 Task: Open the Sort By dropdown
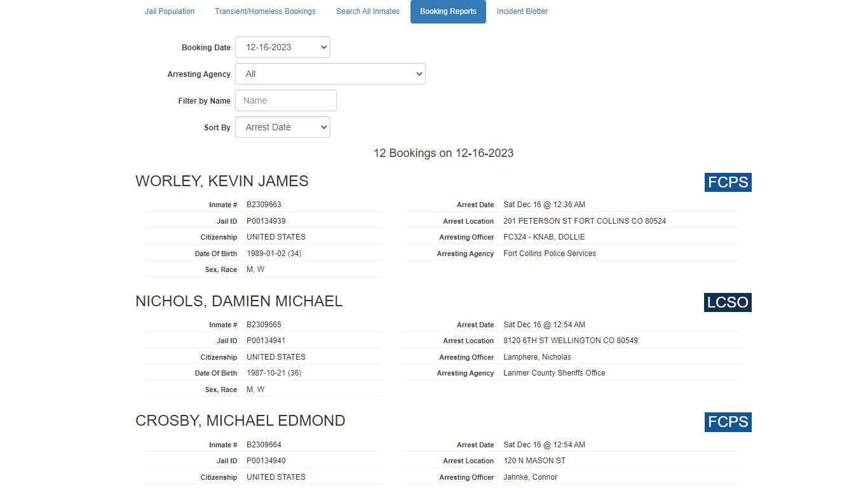click(x=283, y=127)
